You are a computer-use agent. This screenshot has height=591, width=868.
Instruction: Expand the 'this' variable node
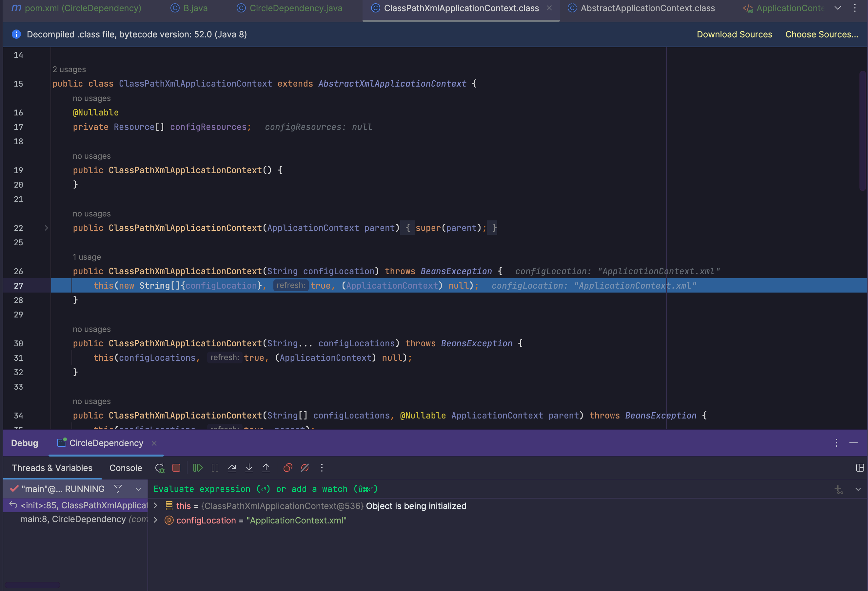point(156,506)
